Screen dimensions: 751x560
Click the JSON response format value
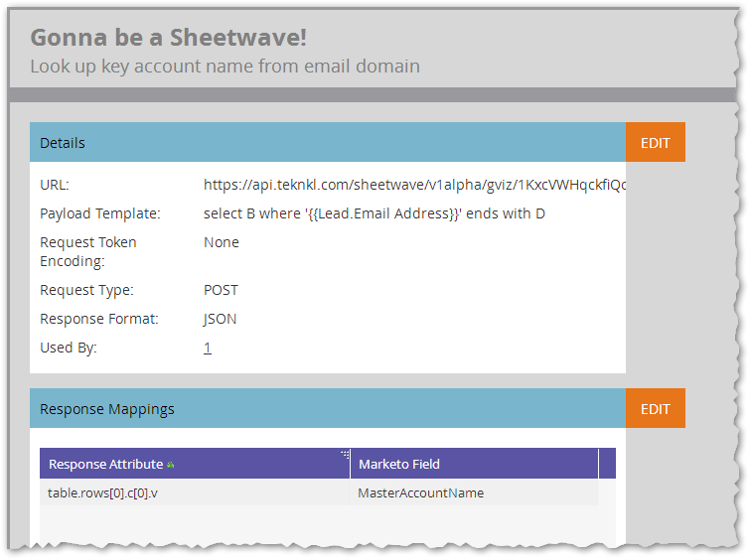(220, 319)
